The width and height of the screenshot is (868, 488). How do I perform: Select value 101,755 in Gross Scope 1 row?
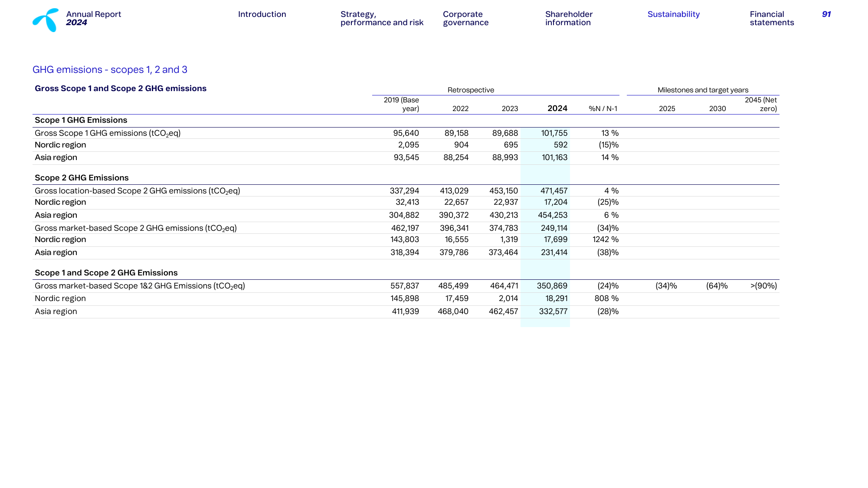point(554,133)
